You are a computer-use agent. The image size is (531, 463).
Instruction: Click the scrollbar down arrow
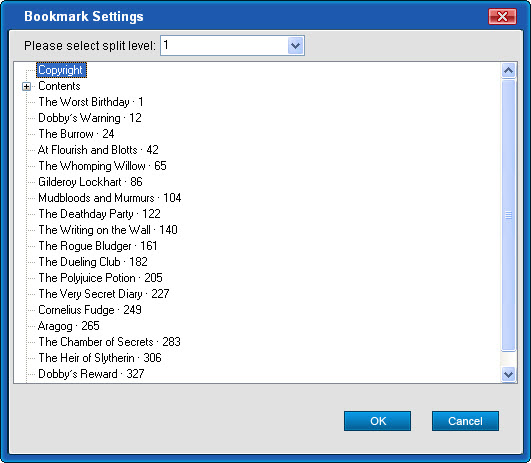pyautogui.click(x=508, y=375)
